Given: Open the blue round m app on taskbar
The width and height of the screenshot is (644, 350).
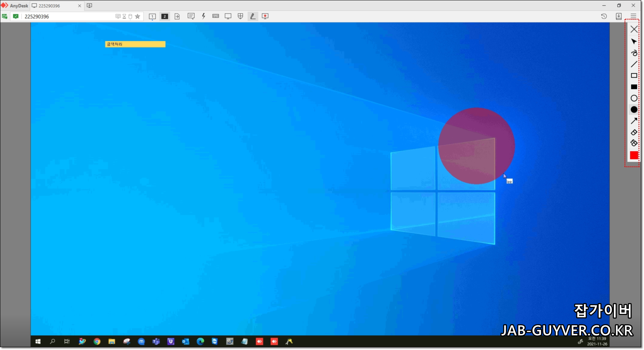Looking at the screenshot, I should coord(141,341).
